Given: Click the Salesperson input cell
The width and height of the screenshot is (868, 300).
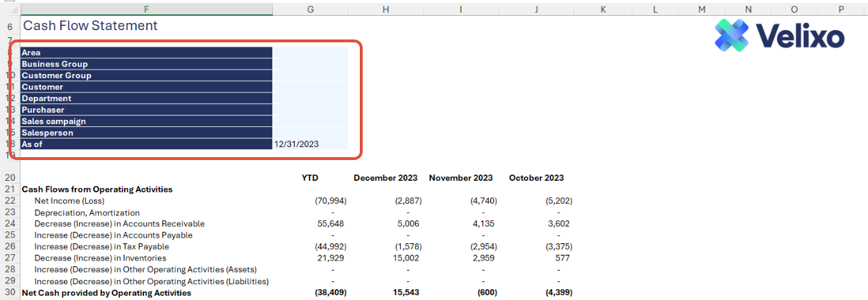Looking at the screenshot, I should 310,133.
